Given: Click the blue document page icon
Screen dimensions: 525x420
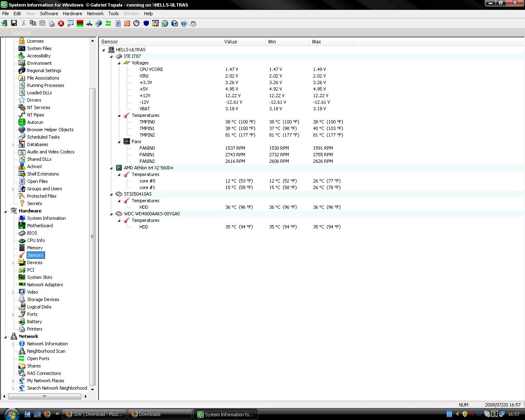Looking at the screenshot, I should click(x=118, y=23).
